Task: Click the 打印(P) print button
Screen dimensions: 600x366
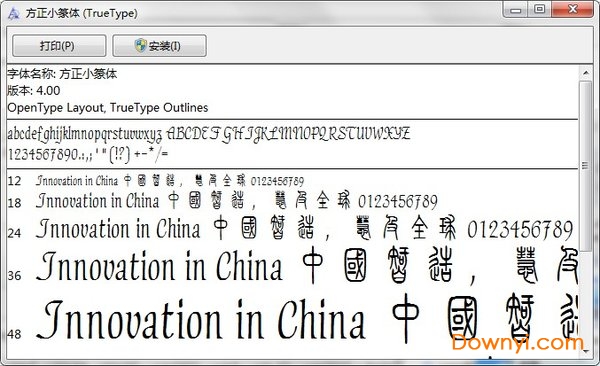Action: click(59, 46)
